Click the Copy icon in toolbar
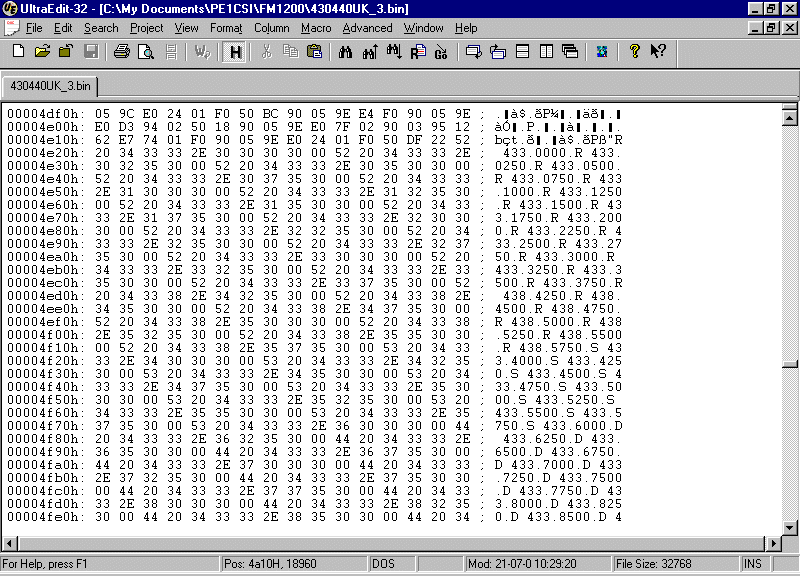Screen dimensions: 800x576 [x=290, y=52]
